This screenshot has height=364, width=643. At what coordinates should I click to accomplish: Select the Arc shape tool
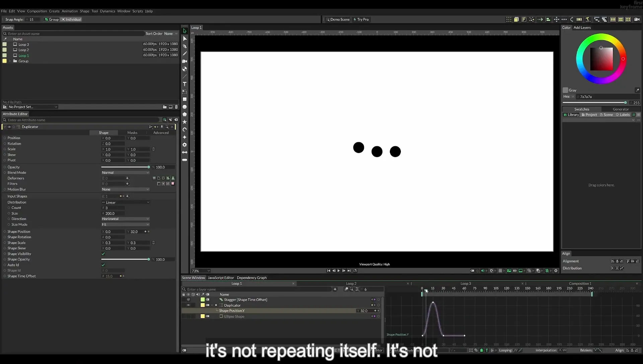(185, 130)
